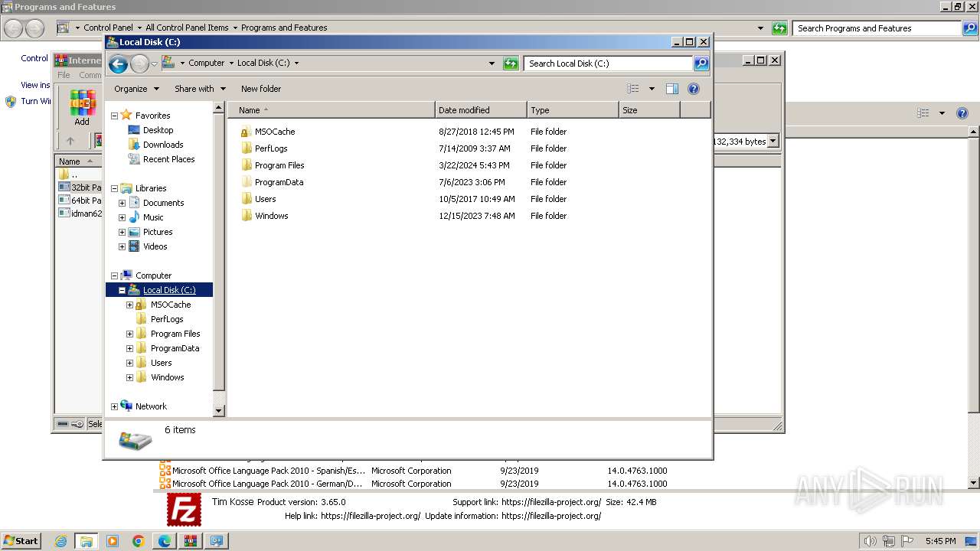Collapse the Libraries group
This screenshot has height=551, width=980.
click(x=115, y=188)
